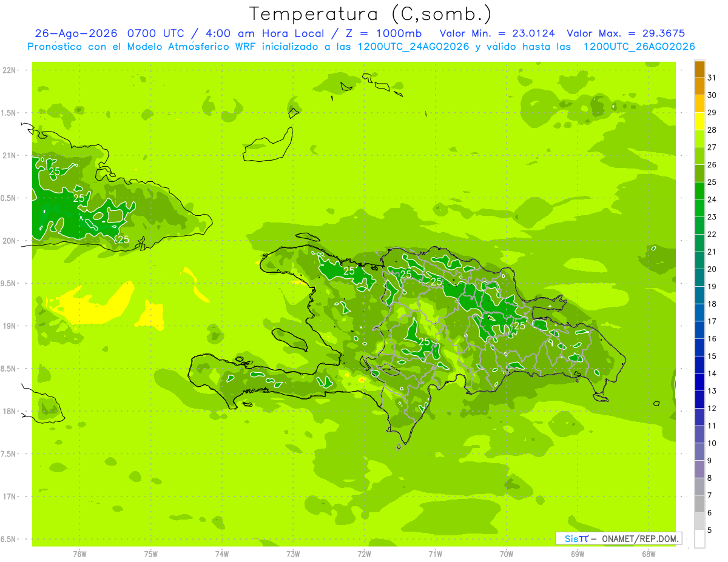728x562 pixels.
Task: Click the 'Z = 1000mb' level text
Action: [384, 33]
